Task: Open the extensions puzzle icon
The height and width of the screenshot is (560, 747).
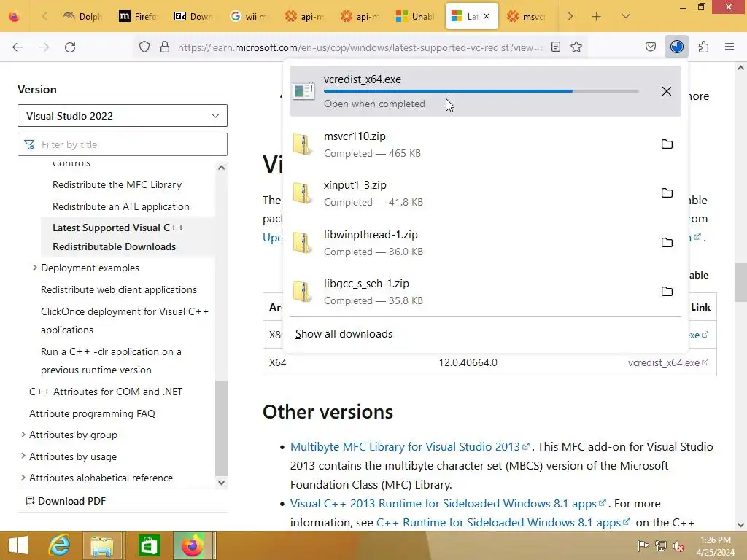Action: point(703,47)
